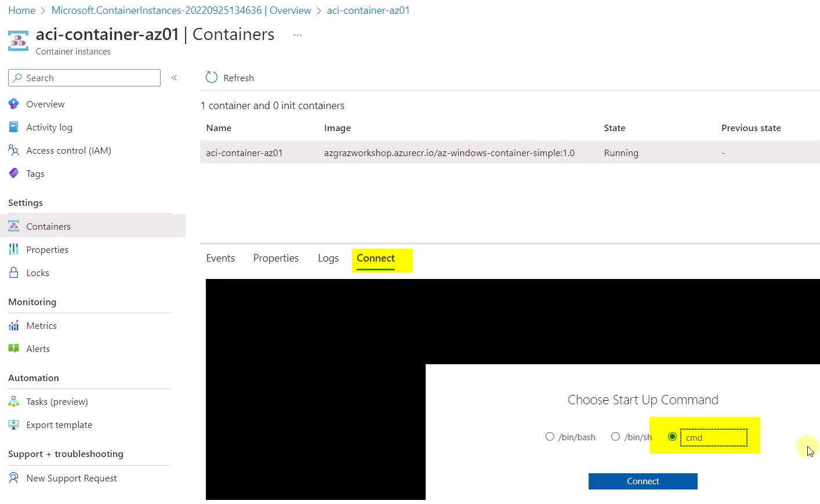The image size is (820, 504).
Task: Open the ellipsis more options menu
Action: 297,35
